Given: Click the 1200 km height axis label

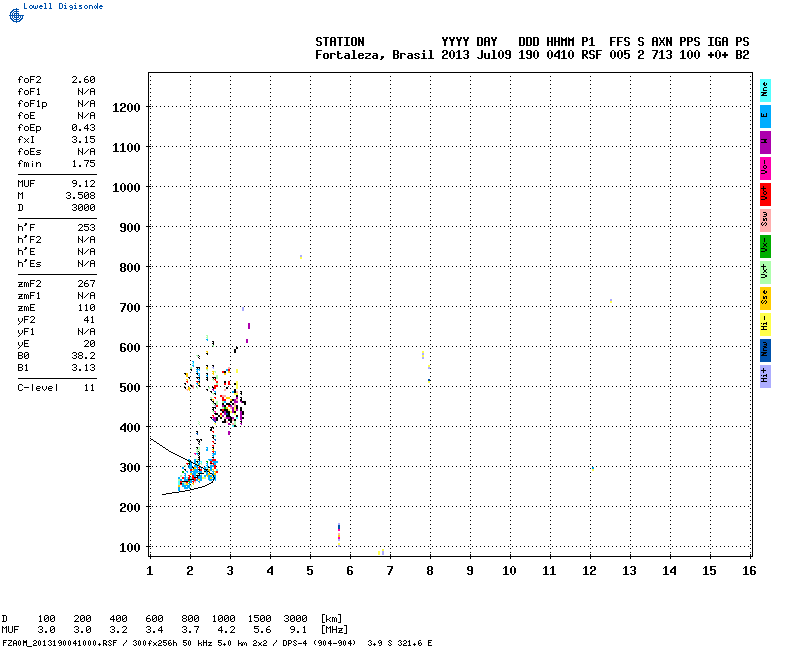Looking at the screenshot, I should (x=126, y=108).
